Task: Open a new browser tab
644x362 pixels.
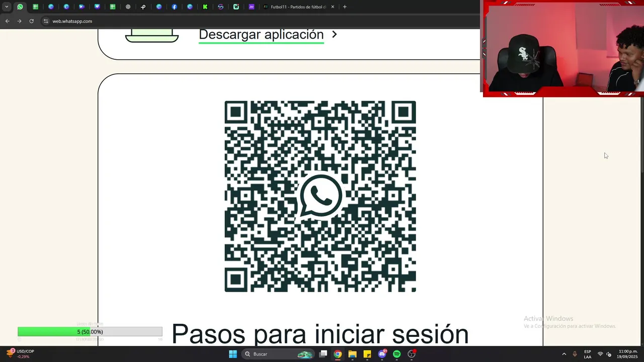Action: point(345,7)
